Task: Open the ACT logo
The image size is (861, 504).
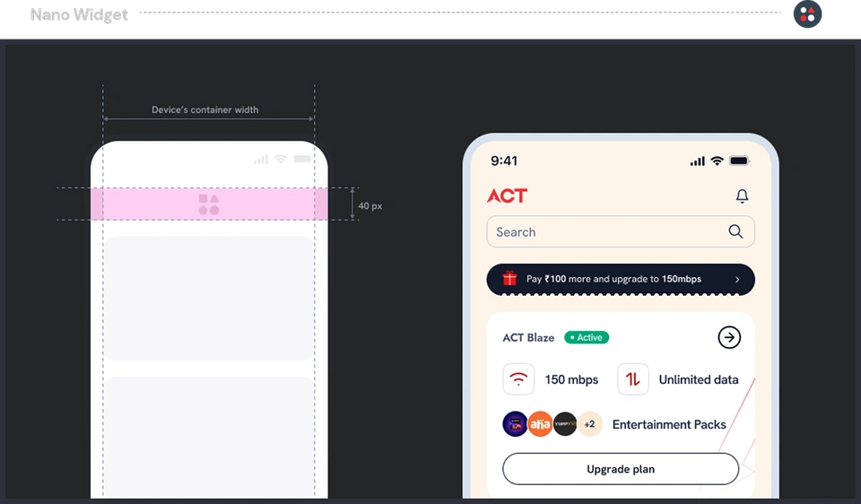Action: coord(507,196)
